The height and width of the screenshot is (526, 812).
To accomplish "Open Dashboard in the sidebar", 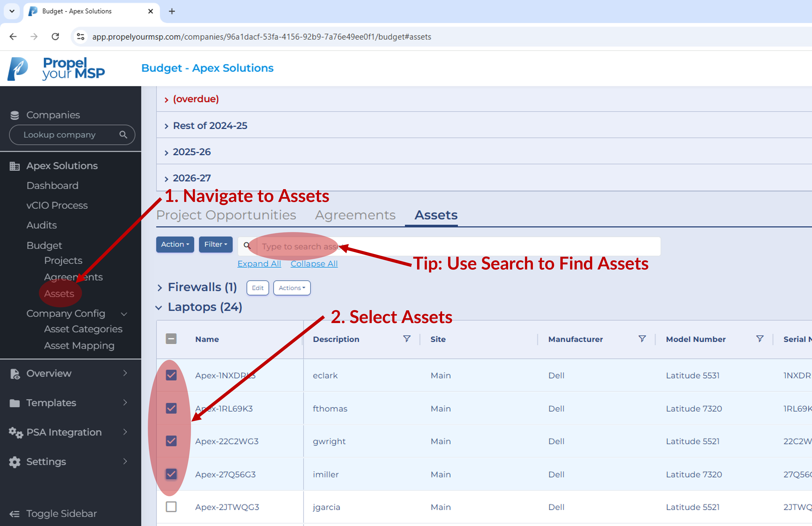I will (52, 186).
